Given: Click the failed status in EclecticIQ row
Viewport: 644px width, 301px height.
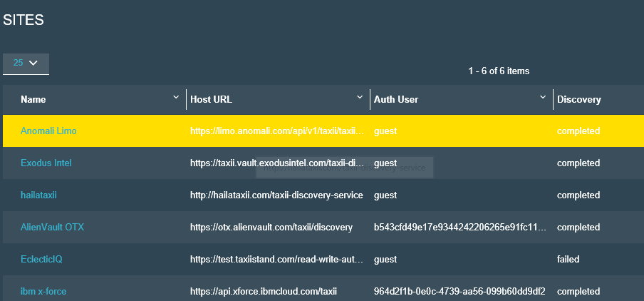Looking at the screenshot, I should click(568, 260).
